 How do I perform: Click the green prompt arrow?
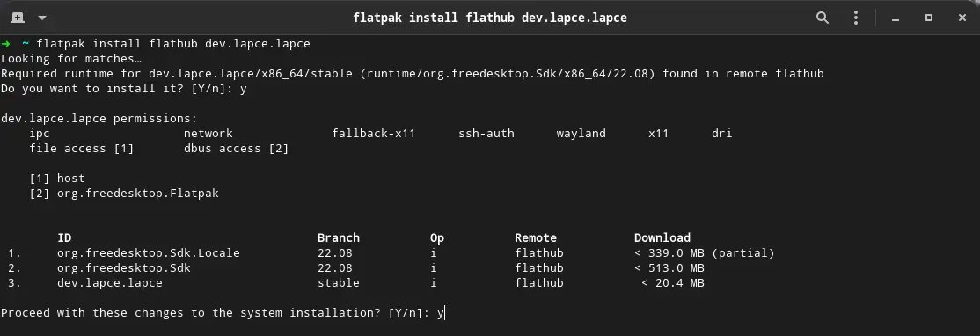5,43
